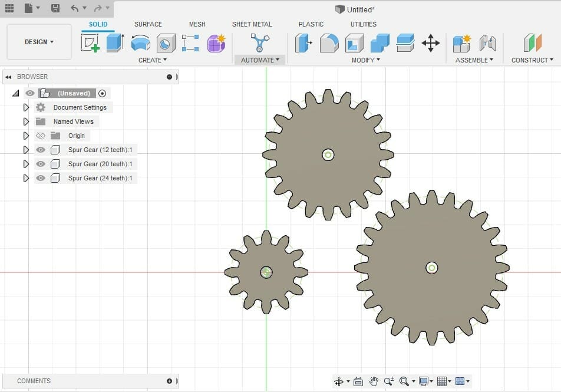Image resolution: width=561 pixels, height=392 pixels.
Task: Expand the COMMENTS panel plus button
Action: [x=169, y=381]
